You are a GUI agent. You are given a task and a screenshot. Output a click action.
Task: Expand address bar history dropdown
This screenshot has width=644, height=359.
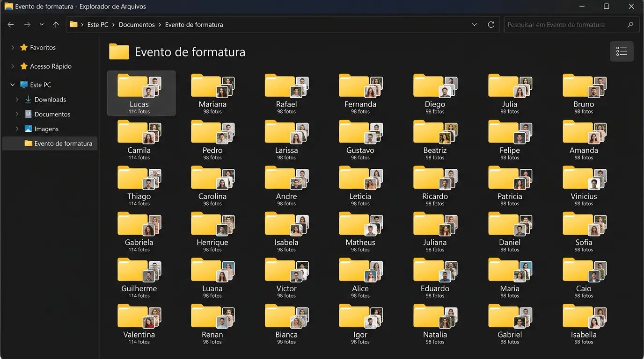pos(474,25)
